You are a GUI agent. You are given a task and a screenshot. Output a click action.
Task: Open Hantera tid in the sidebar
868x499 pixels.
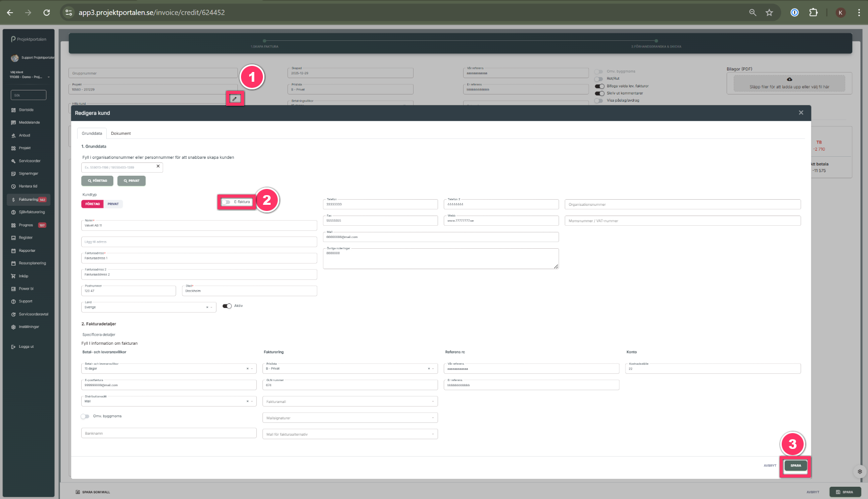pos(28,186)
